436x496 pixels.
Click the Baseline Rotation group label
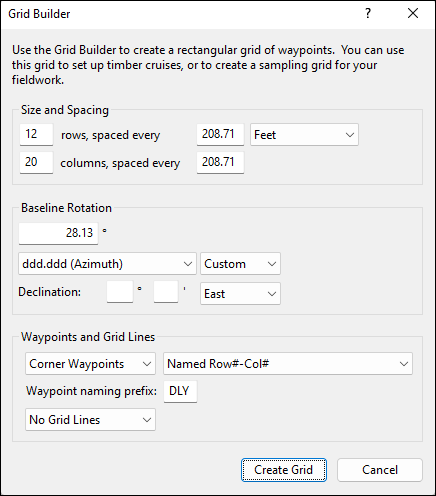(66, 208)
